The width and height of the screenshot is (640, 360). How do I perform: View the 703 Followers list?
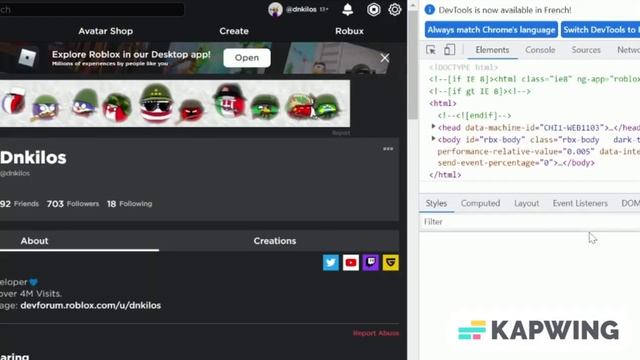[x=73, y=204]
